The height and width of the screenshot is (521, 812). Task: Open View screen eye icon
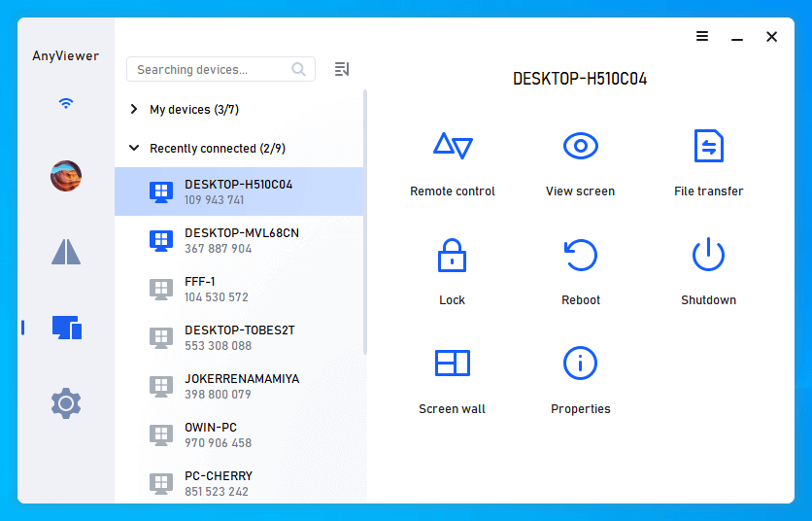coord(581,146)
